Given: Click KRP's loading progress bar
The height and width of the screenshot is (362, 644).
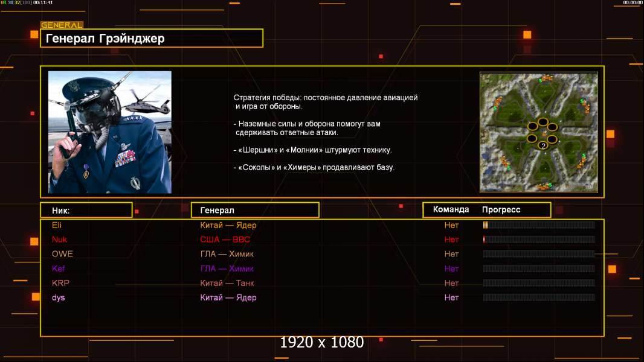Looking at the screenshot, I should point(539,283).
